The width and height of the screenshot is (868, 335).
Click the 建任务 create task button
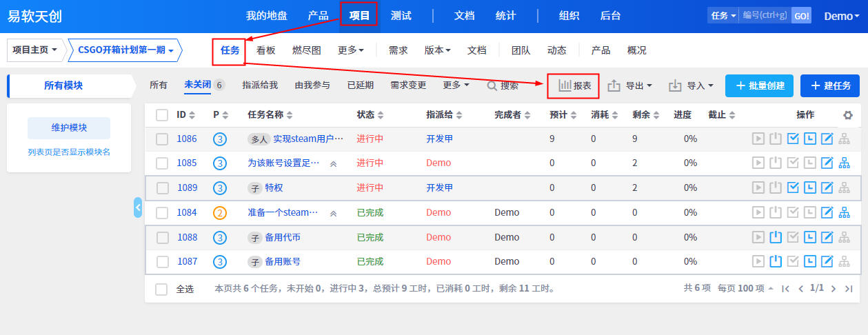(x=830, y=85)
